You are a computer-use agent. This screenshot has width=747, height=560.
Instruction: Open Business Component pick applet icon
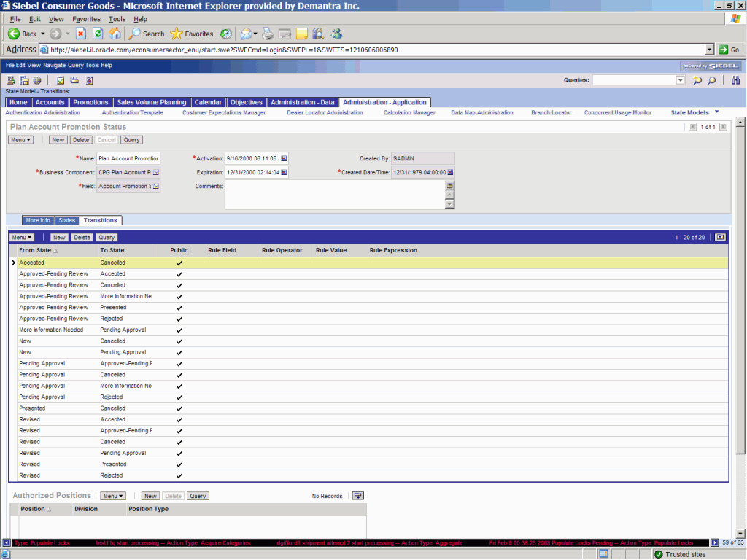tap(156, 172)
